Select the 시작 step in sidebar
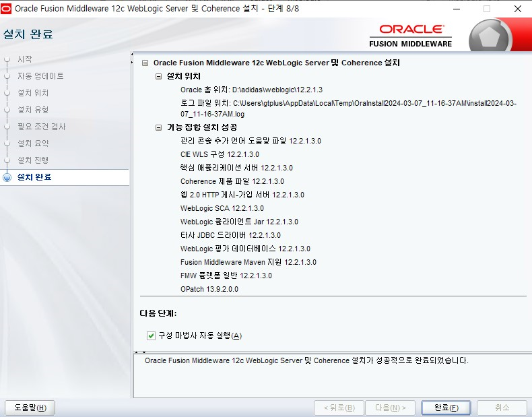The image size is (532, 417). pyautogui.click(x=25, y=59)
